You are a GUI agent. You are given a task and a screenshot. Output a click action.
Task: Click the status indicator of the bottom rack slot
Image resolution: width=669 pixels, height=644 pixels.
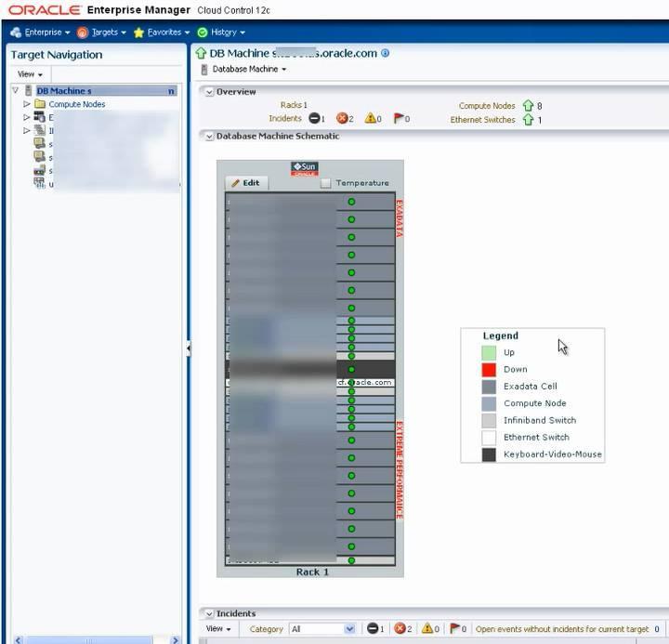click(x=351, y=560)
